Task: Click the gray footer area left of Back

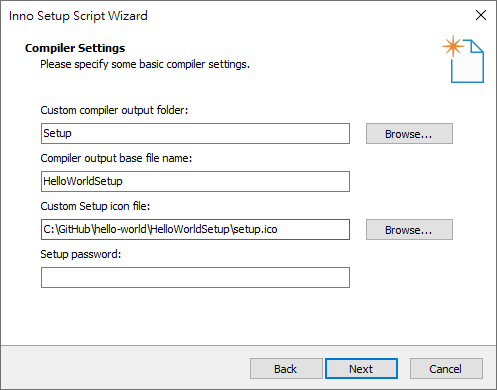Action: click(x=125, y=368)
